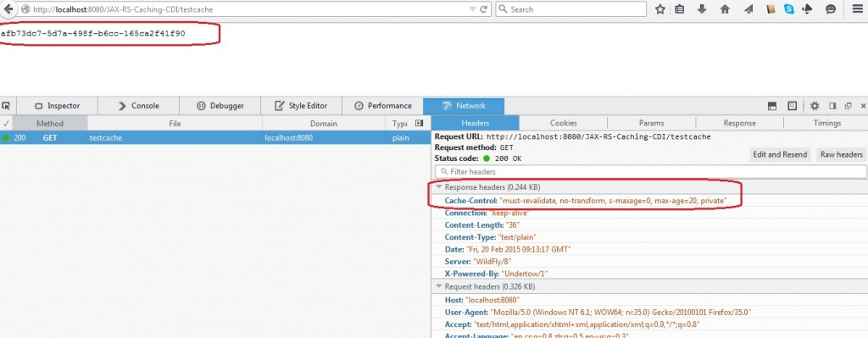Click the UUID text on the page
This screenshot has height=338, width=868.
point(92,33)
